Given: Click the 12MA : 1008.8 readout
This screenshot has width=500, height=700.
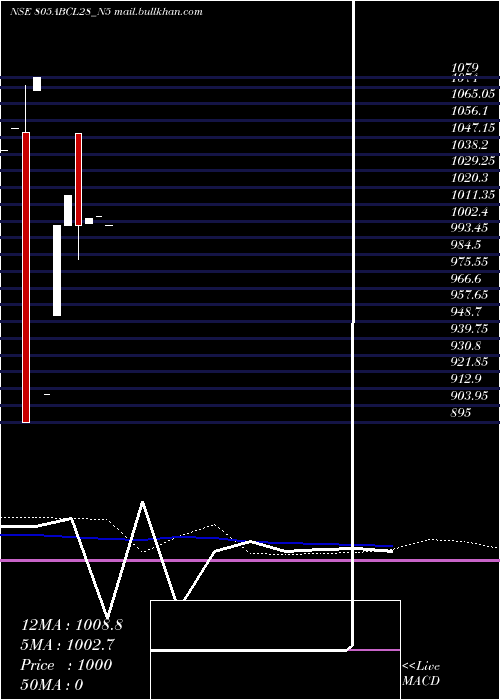Looking at the screenshot, I should click(x=71, y=625).
